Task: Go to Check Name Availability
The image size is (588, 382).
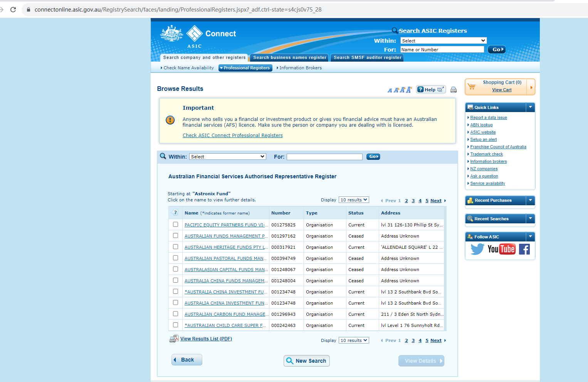Action: pyautogui.click(x=188, y=68)
